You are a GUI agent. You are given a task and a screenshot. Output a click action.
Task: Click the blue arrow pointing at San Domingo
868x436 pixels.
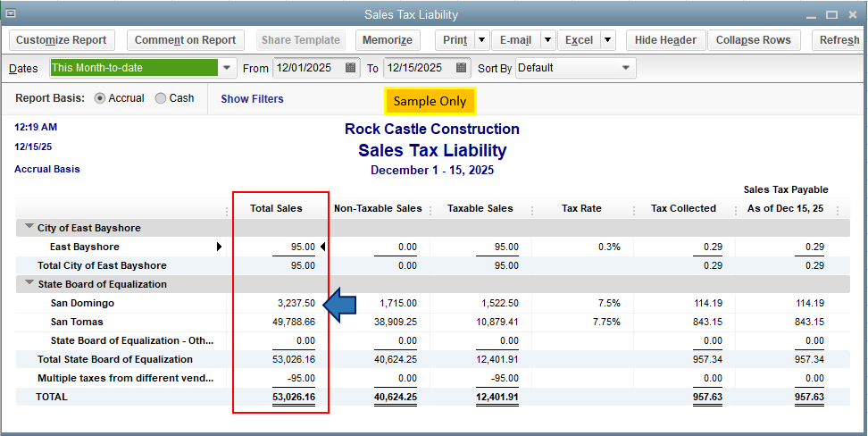pyautogui.click(x=340, y=306)
